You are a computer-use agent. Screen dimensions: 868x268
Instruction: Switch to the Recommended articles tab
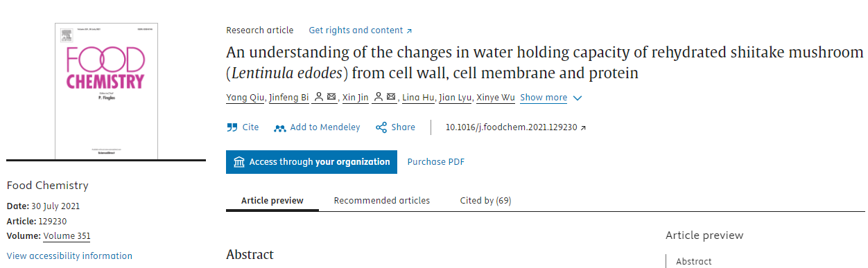tap(382, 201)
